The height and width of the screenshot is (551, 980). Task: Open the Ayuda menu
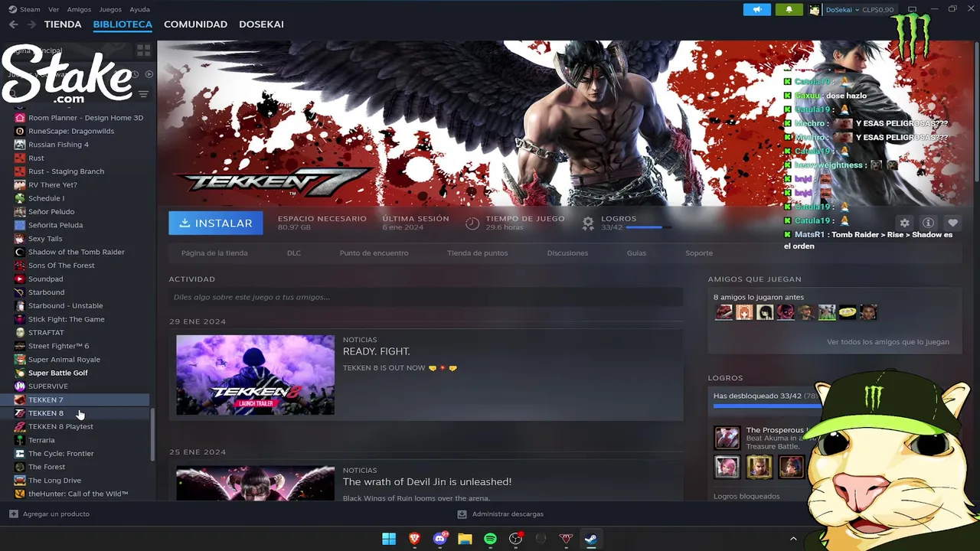tap(139, 9)
